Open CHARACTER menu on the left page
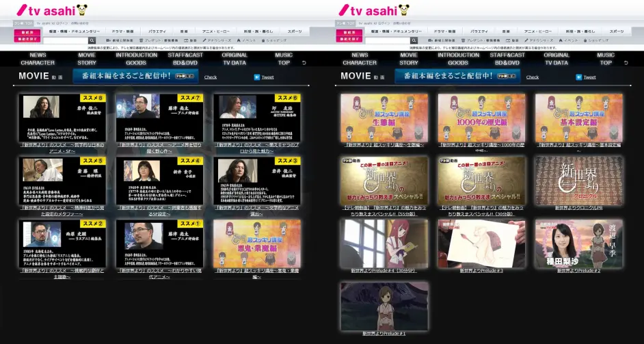 (x=38, y=63)
